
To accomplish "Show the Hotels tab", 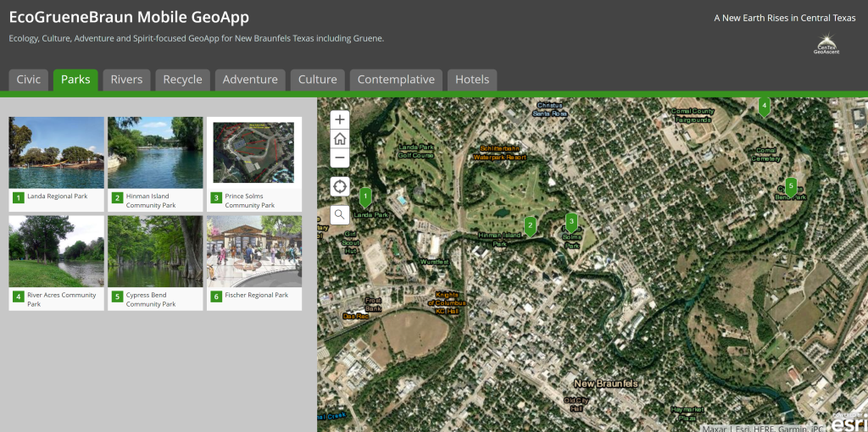I will click(472, 80).
